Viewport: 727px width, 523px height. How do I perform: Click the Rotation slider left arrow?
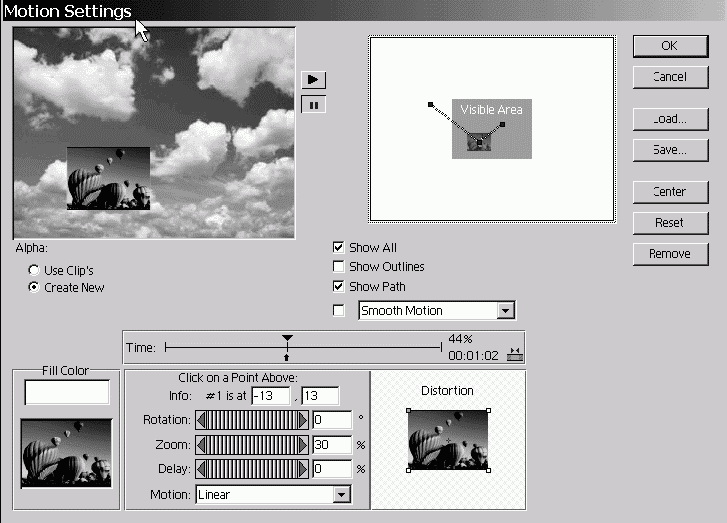point(201,420)
